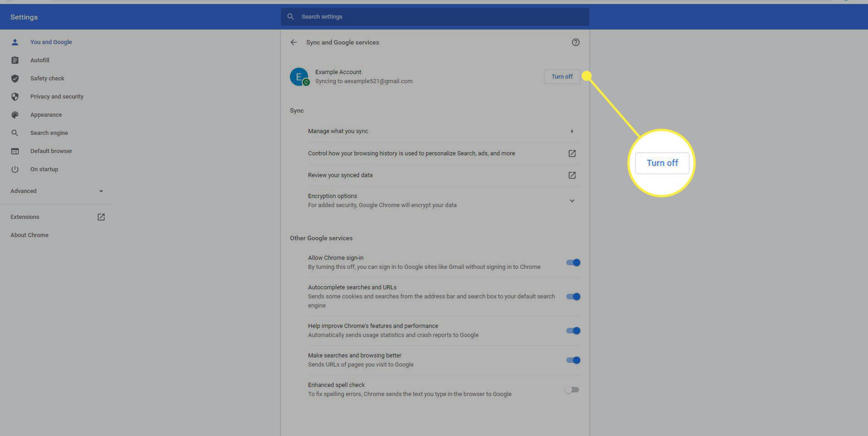Open the external link icon for Review your synced data
868x436 pixels.
click(572, 175)
